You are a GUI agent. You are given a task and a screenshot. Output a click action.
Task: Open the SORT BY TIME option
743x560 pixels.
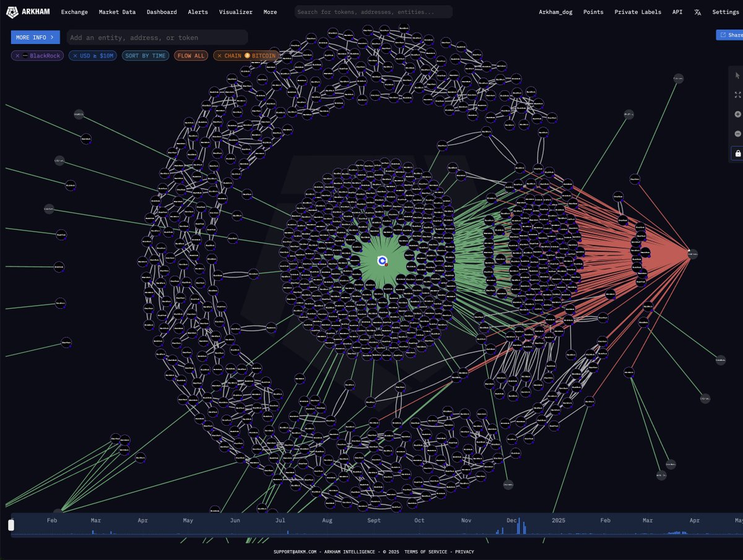pyautogui.click(x=145, y=56)
